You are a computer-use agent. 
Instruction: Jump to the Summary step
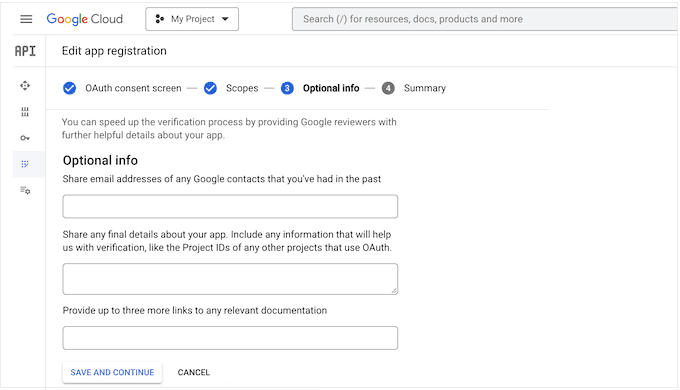pos(425,88)
